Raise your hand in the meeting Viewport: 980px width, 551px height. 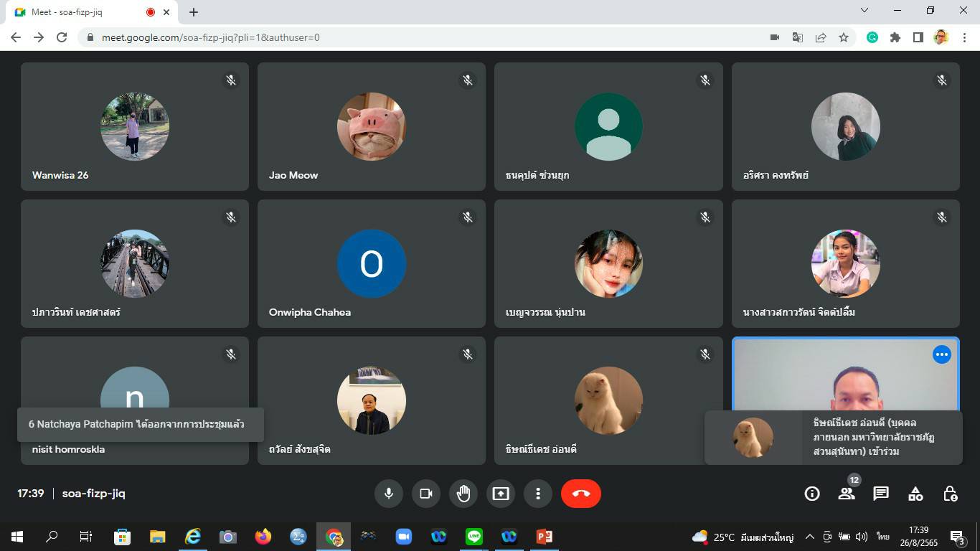463,494
